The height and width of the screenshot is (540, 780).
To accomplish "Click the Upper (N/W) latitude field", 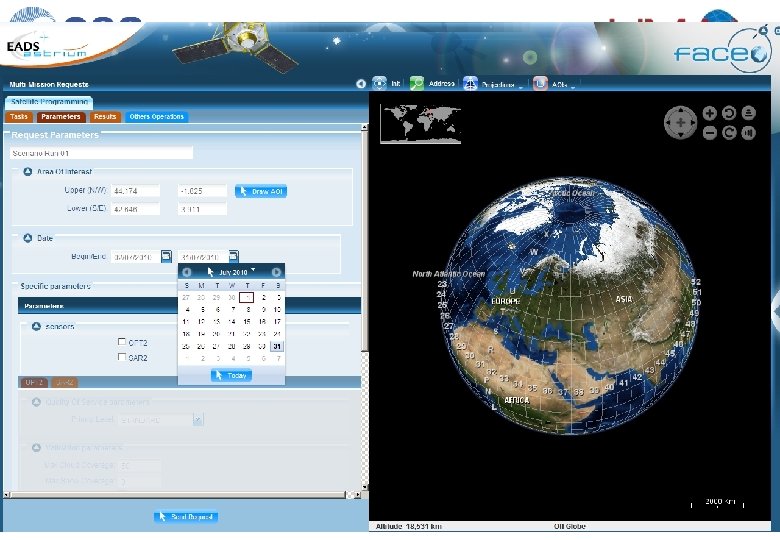I will point(135,191).
